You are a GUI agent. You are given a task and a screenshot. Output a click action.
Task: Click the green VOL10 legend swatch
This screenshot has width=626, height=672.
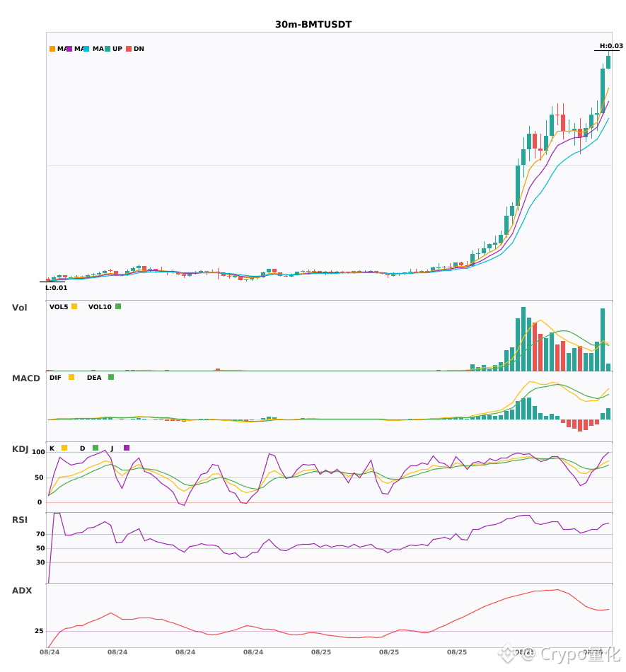coord(118,306)
